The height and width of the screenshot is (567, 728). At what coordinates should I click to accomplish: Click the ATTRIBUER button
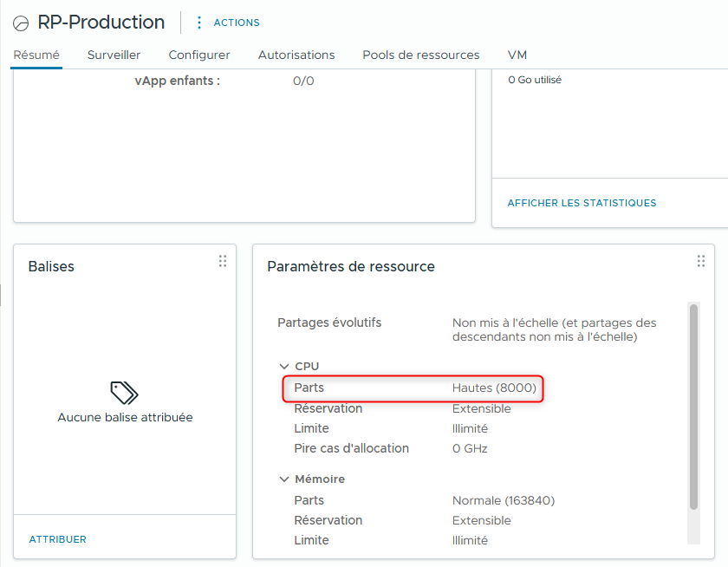click(57, 539)
